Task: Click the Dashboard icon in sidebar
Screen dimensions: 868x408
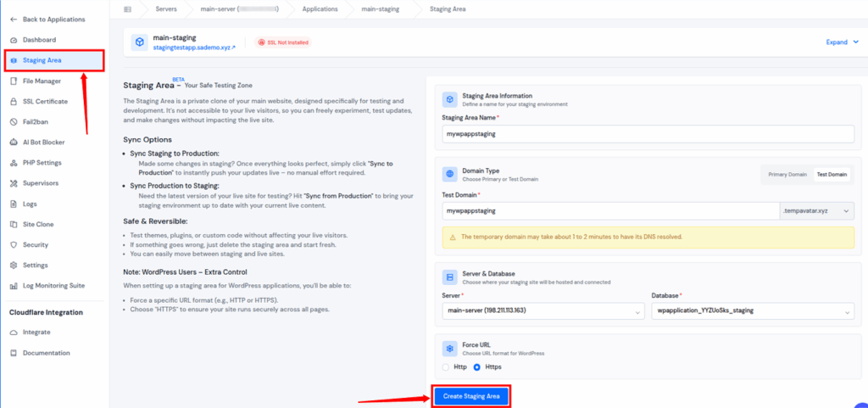Action: tap(13, 40)
